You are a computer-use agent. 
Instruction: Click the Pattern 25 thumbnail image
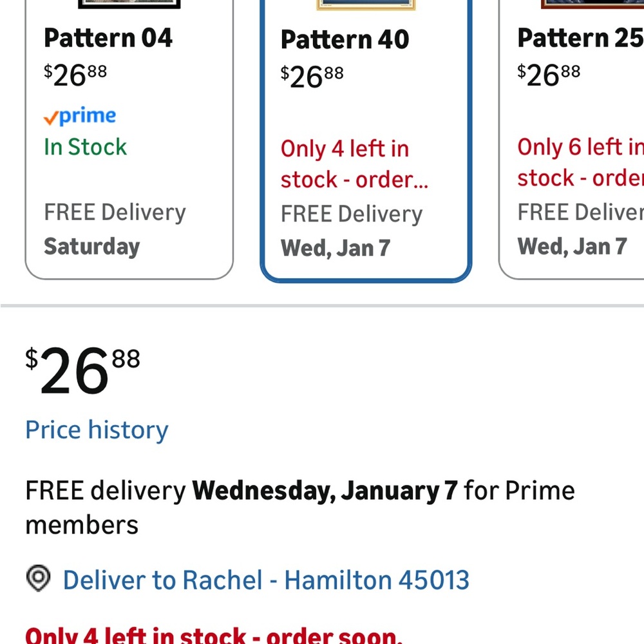592,4
